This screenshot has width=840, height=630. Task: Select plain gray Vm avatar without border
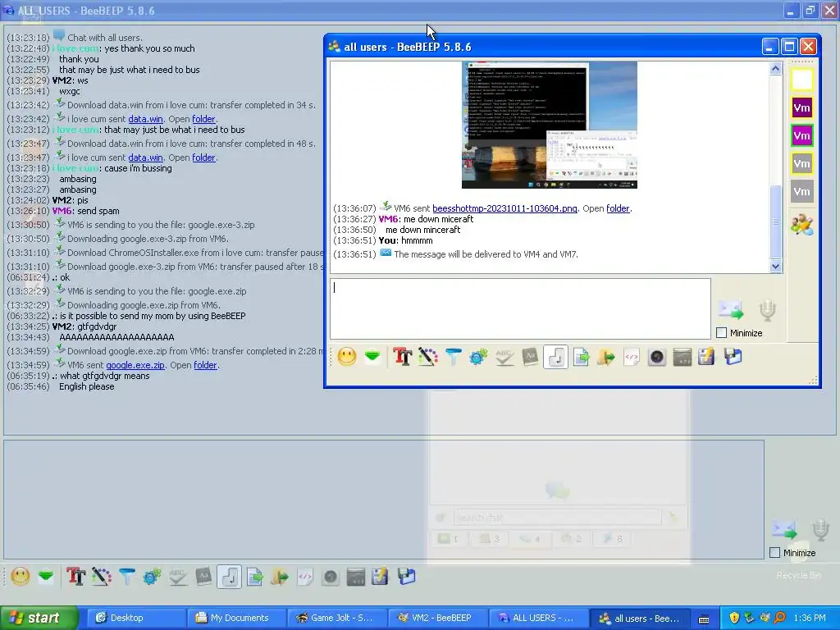(x=802, y=192)
